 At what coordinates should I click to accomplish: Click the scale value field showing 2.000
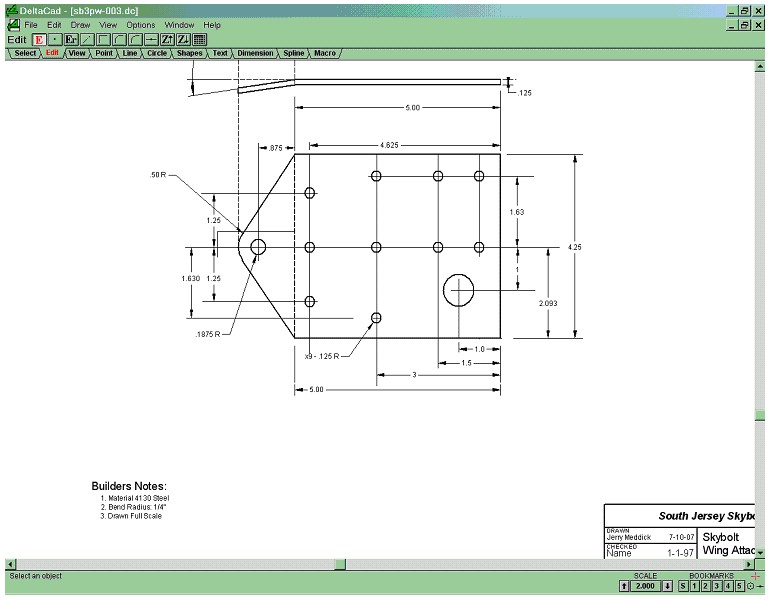tap(646, 586)
